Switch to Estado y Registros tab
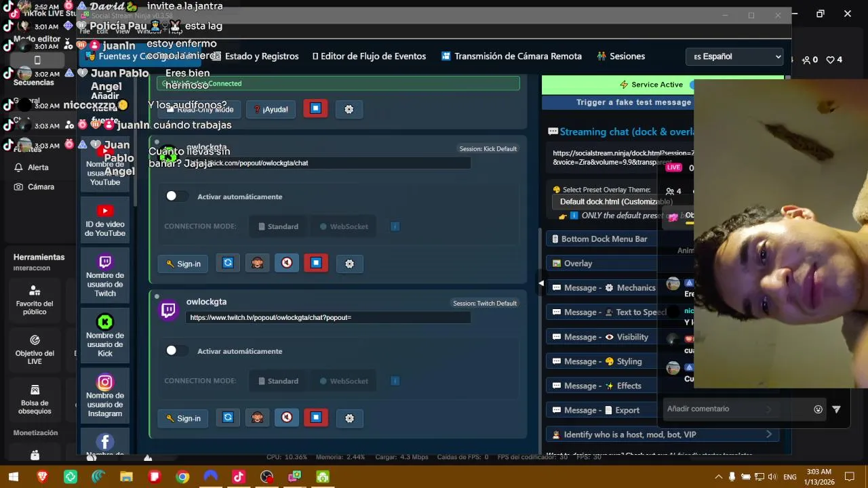 [x=254, y=56]
